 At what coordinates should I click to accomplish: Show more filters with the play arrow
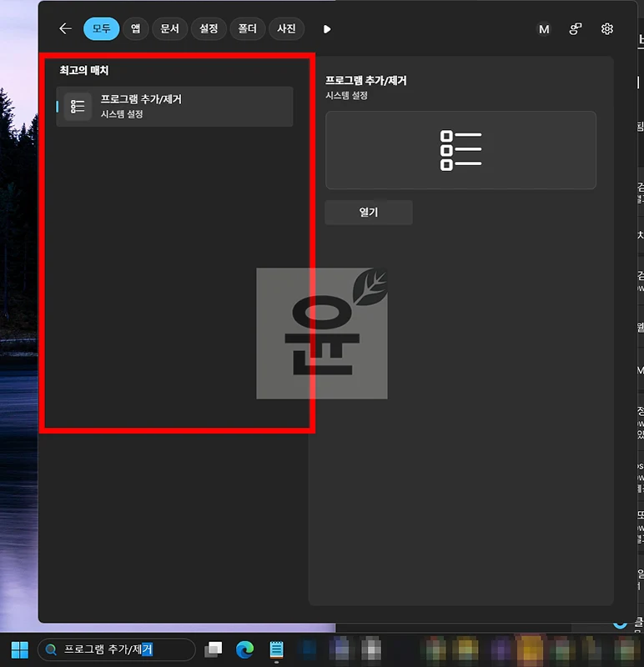(326, 29)
